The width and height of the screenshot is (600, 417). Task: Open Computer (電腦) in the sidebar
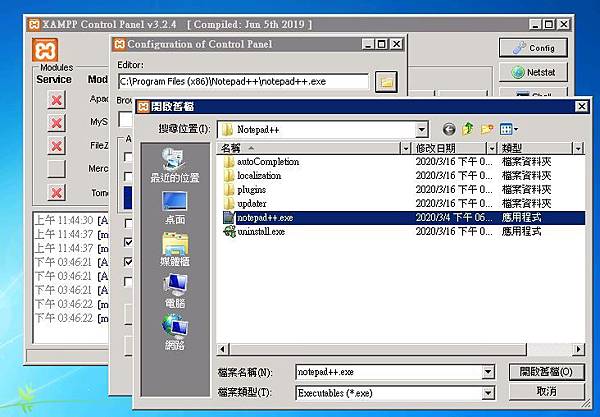[174, 291]
